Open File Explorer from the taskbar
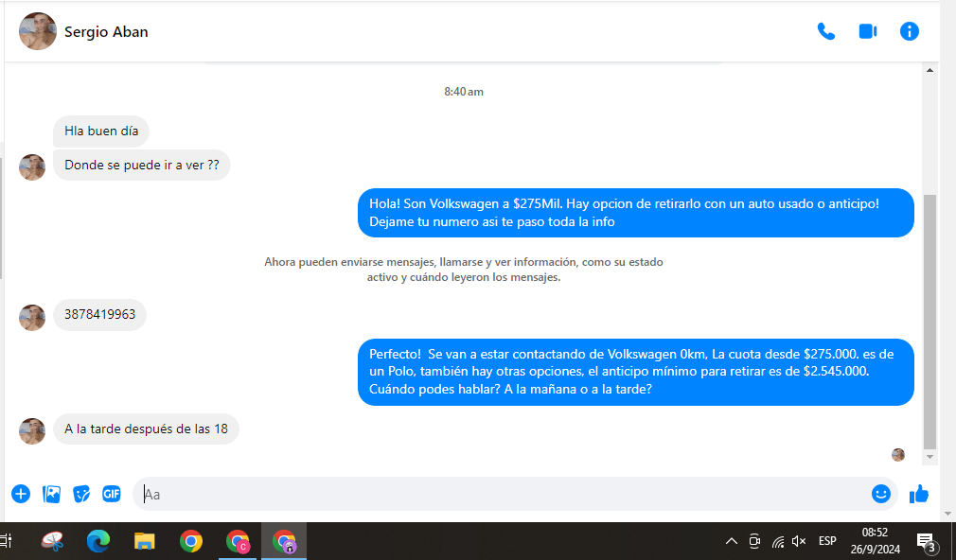The image size is (956, 560). point(145,541)
